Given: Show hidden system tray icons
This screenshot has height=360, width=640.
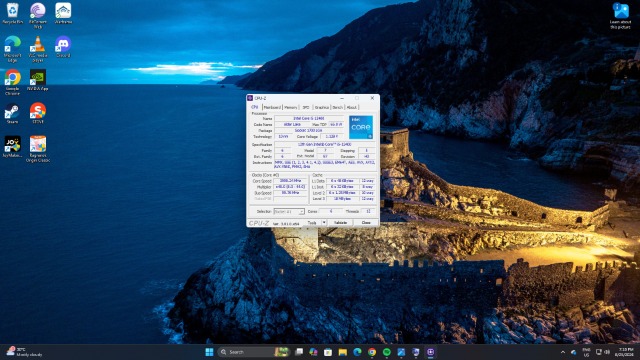Looking at the screenshot, I should pyautogui.click(x=563, y=352).
